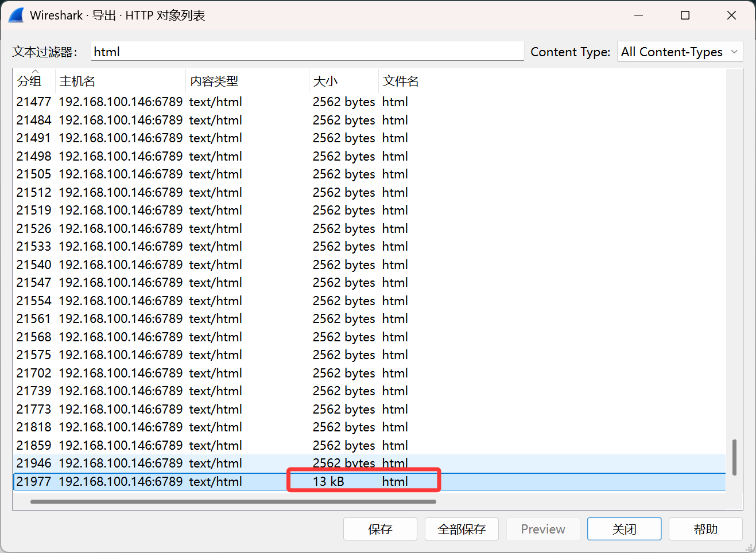Image resolution: width=756 pixels, height=553 pixels.
Task: Select the row for packet 21818
Action: click(369, 427)
